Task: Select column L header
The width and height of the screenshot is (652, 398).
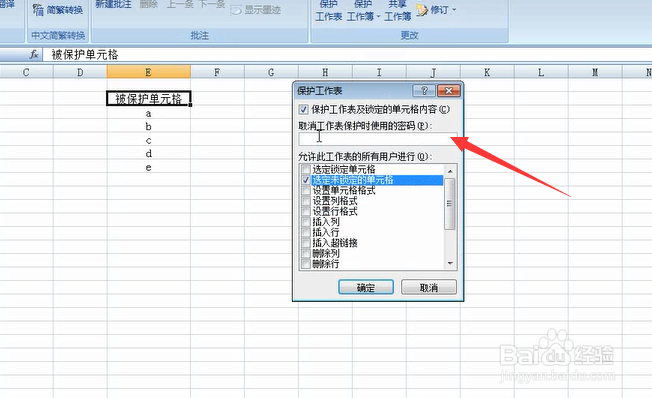Action: point(541,72)
